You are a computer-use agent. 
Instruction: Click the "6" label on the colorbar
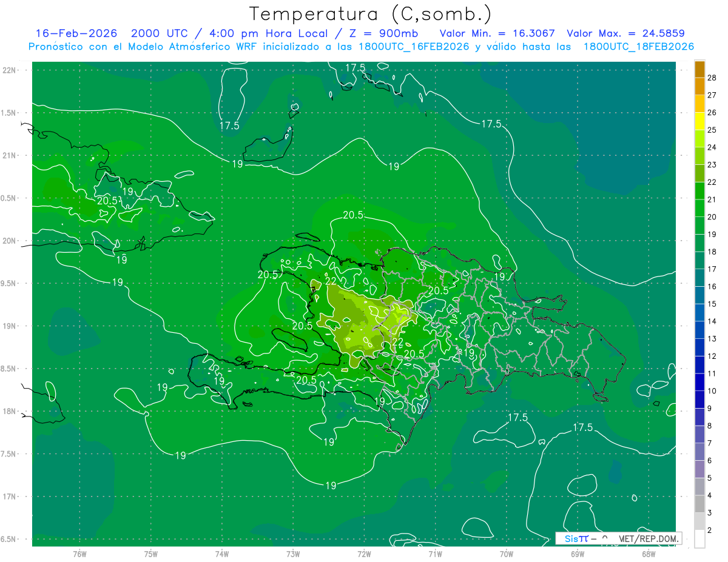710,461
